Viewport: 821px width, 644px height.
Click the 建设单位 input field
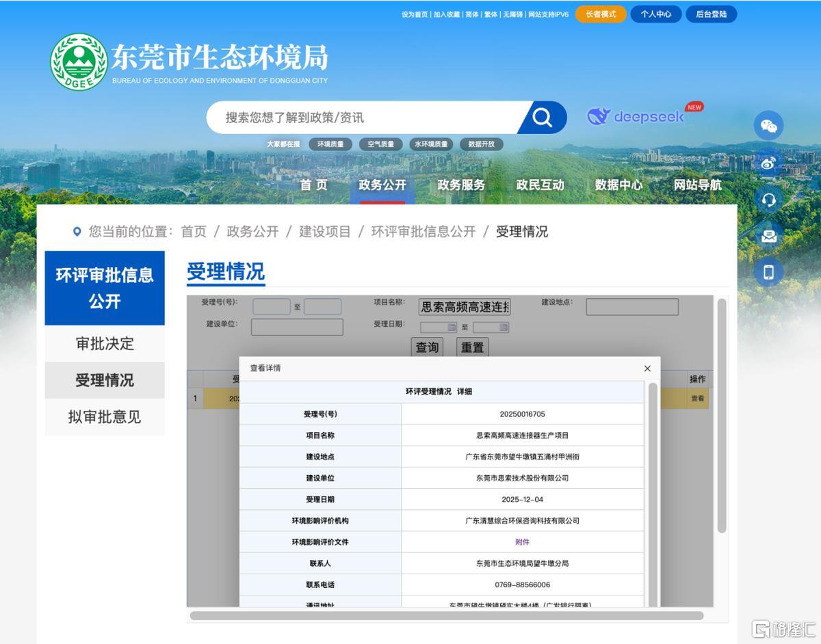[x=297, y=327]
